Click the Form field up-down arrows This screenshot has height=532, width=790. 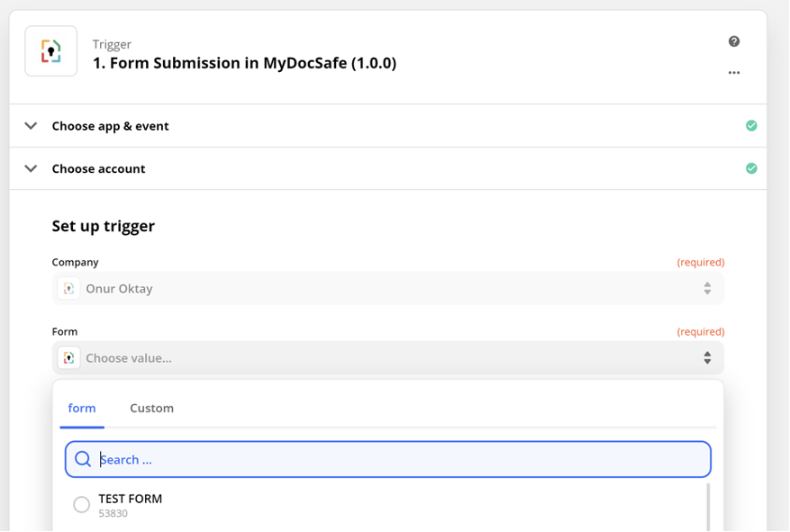click(707, 358)
